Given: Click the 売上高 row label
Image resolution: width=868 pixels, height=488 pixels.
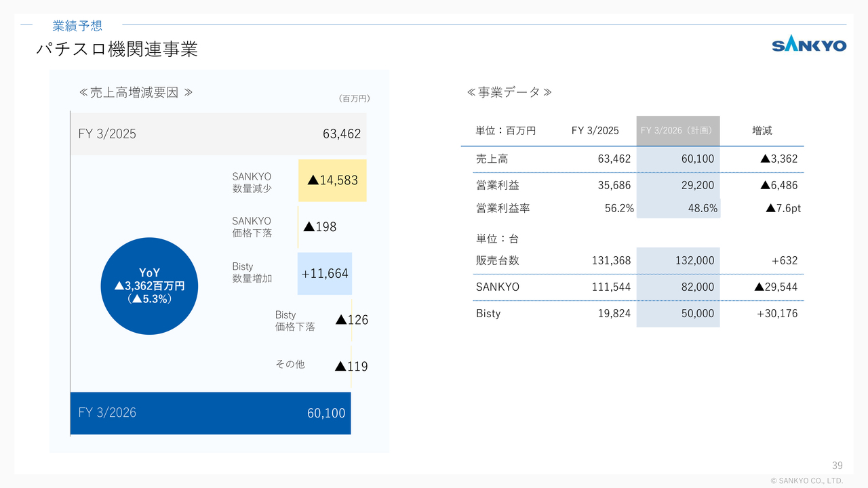Looking at the screenshot, I should coord(492,159).
